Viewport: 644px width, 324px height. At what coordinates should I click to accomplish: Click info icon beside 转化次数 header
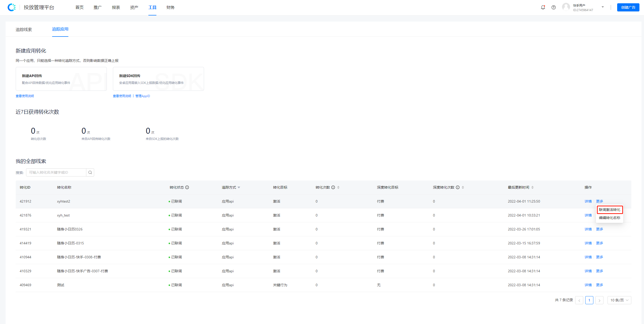click(333, 187)
